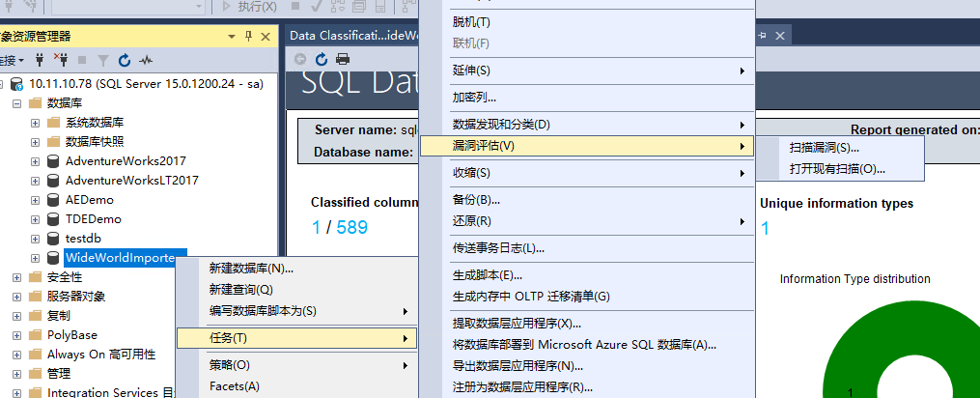This screenshot has height=398, width=980.
Task: Select the 复制 tree row
Action: pyautogui.click(x=59, y=315)
